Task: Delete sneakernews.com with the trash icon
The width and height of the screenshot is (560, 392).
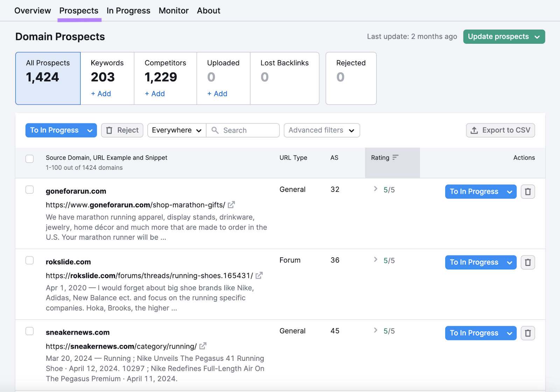Action: [528, 333]
